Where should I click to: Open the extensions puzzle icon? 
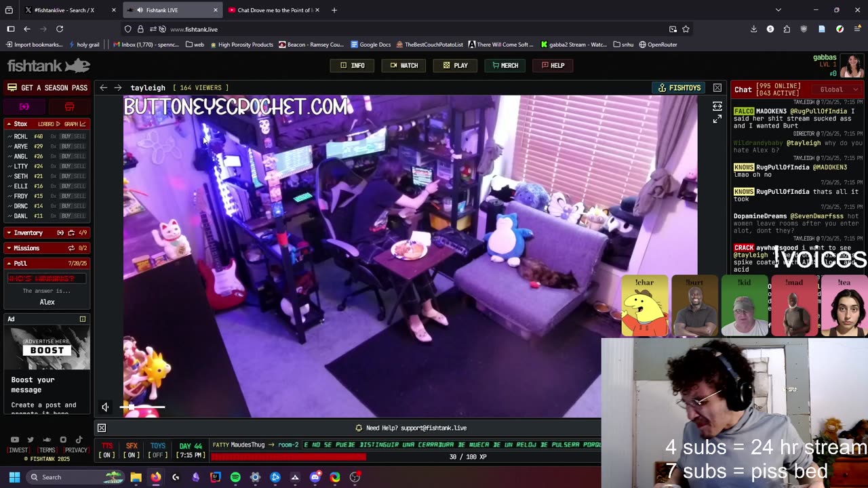tap(787, 29)
